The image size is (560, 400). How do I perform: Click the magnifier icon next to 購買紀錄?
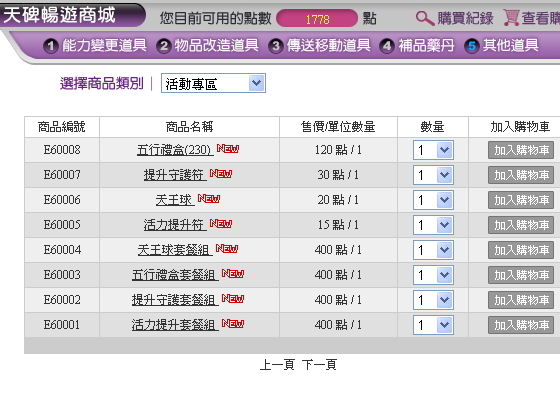pyautogui.click(x=425, y=18)
